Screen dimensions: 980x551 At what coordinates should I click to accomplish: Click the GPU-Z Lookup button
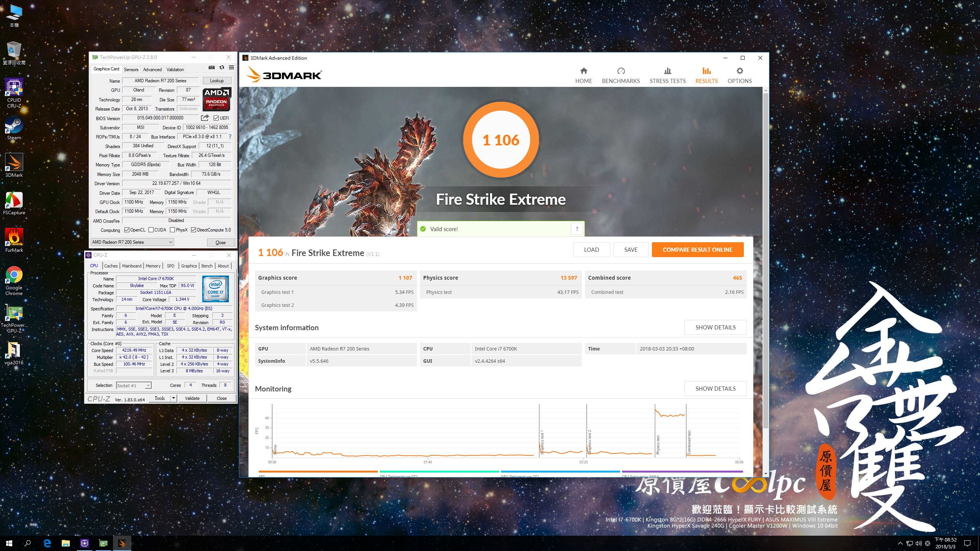[x=217, y=81]
